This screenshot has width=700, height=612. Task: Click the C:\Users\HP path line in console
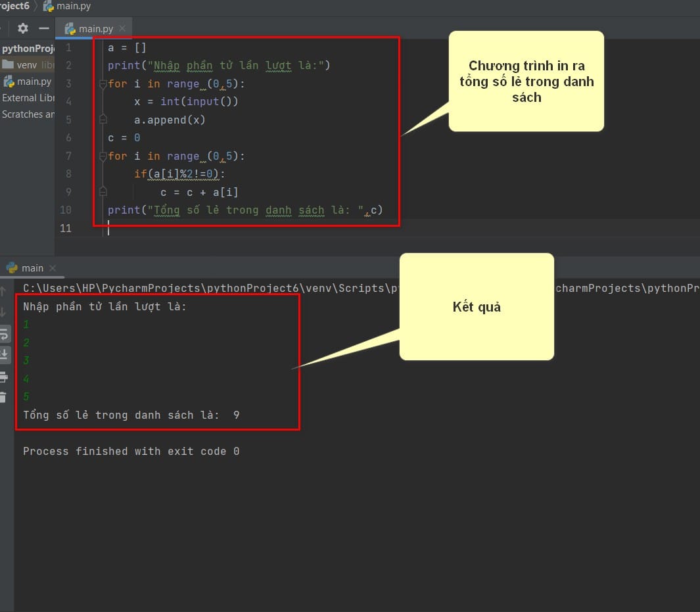(210, 289)
